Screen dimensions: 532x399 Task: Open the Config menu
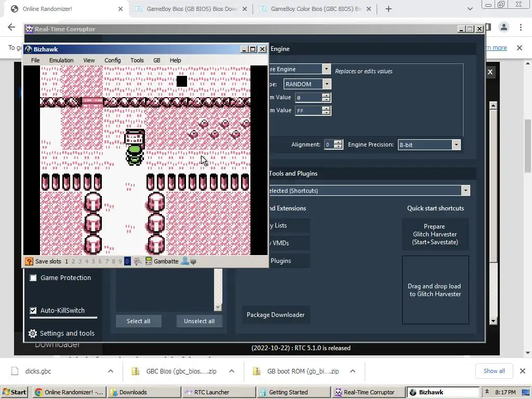112,60
